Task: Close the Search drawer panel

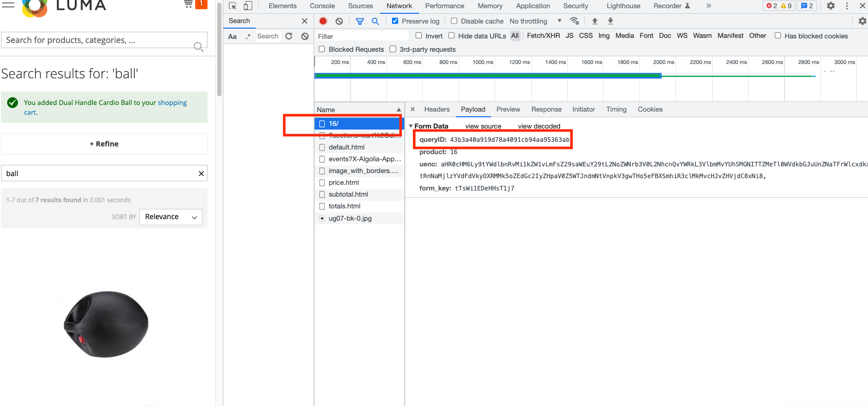Action: tap(304, 21)
